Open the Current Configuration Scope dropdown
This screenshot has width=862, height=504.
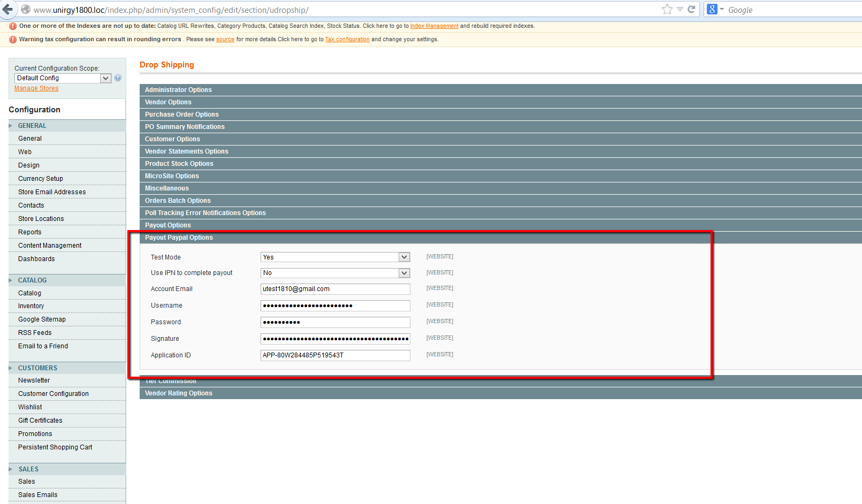63,78
